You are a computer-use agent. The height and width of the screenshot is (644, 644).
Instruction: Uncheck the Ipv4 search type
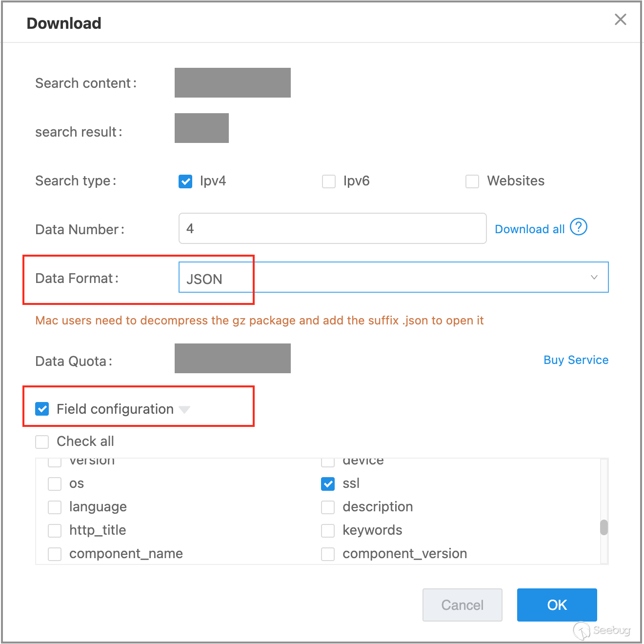click(185, 181)
